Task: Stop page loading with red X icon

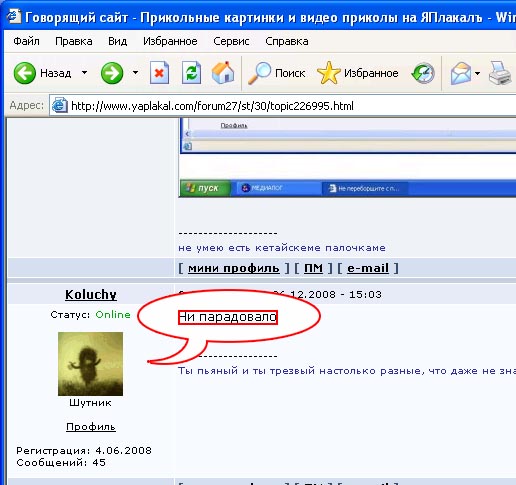Action: pyautogui.click(x=159, y=73)
